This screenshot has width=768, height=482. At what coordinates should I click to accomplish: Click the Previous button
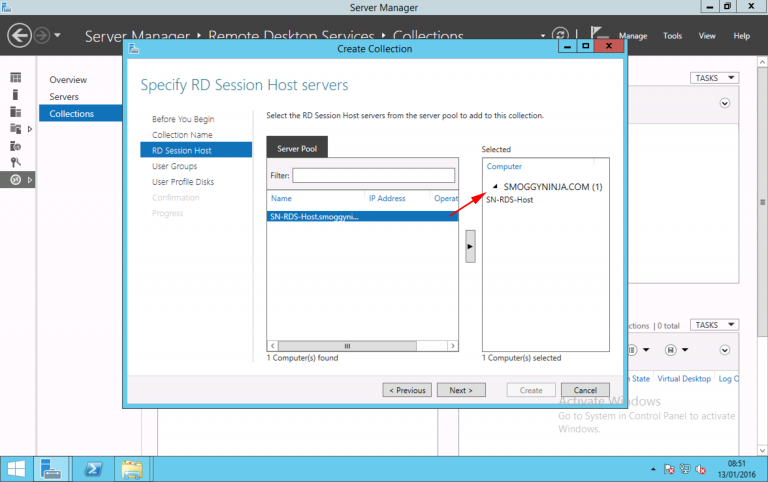pos(407,390)
